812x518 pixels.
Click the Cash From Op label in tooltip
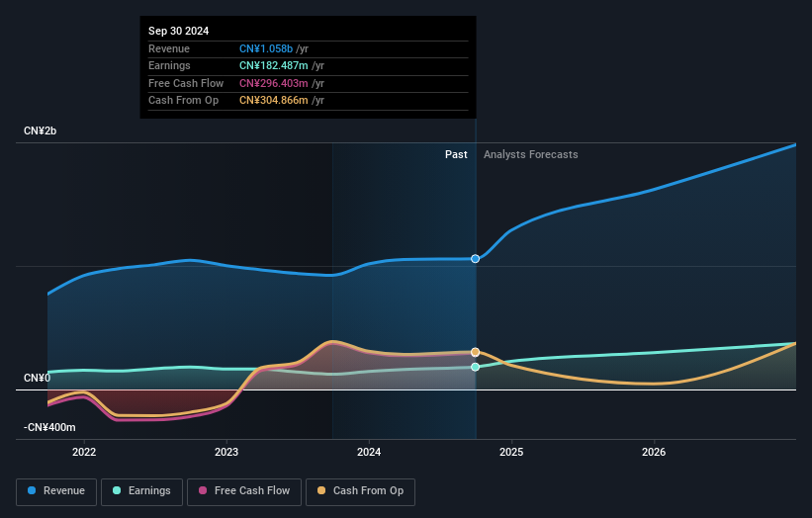(x=183, y=101)
